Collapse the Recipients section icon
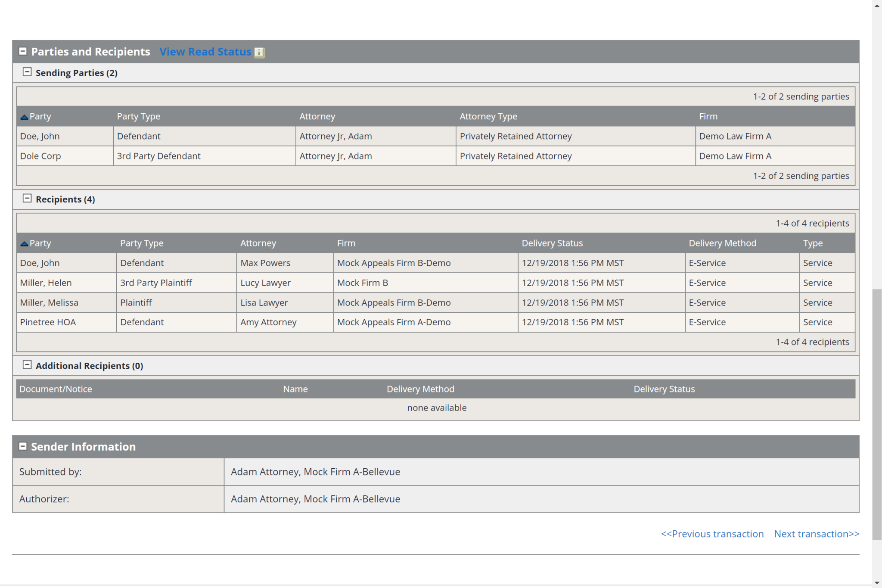 point(28,199)
